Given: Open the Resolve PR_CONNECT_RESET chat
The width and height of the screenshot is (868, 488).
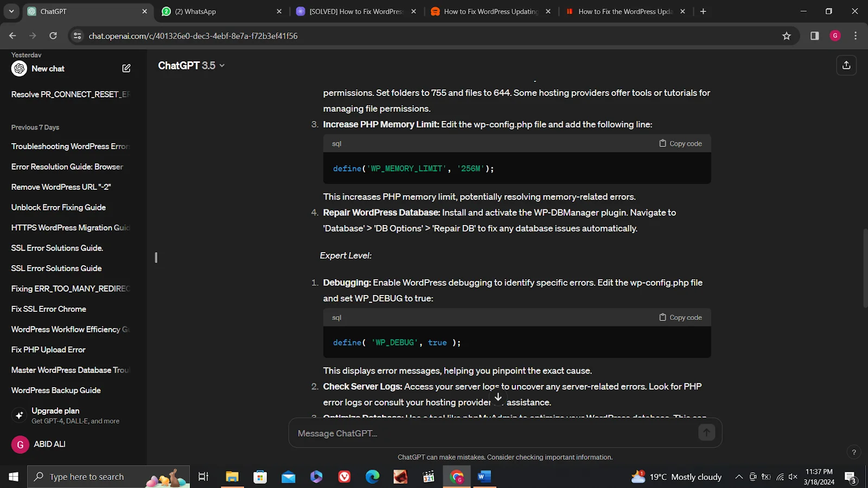Looking at the screenshot, I should [x=71, y=94].
